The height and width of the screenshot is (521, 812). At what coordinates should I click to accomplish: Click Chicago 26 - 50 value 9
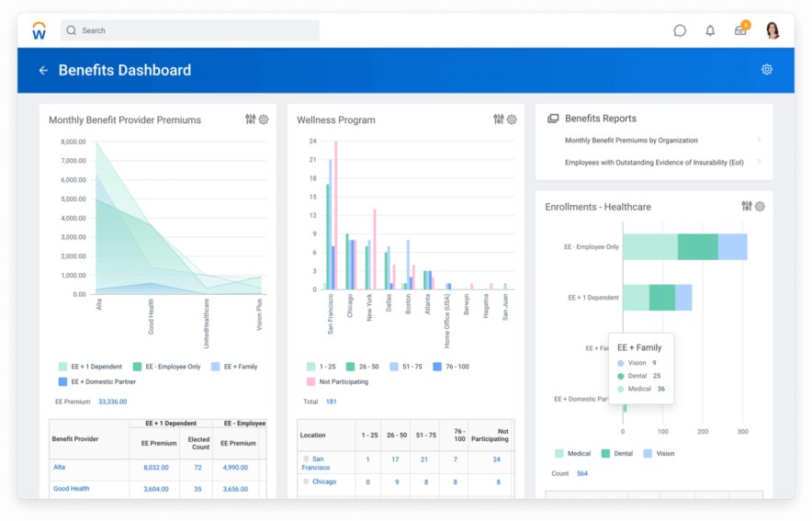tap(397, 482)
